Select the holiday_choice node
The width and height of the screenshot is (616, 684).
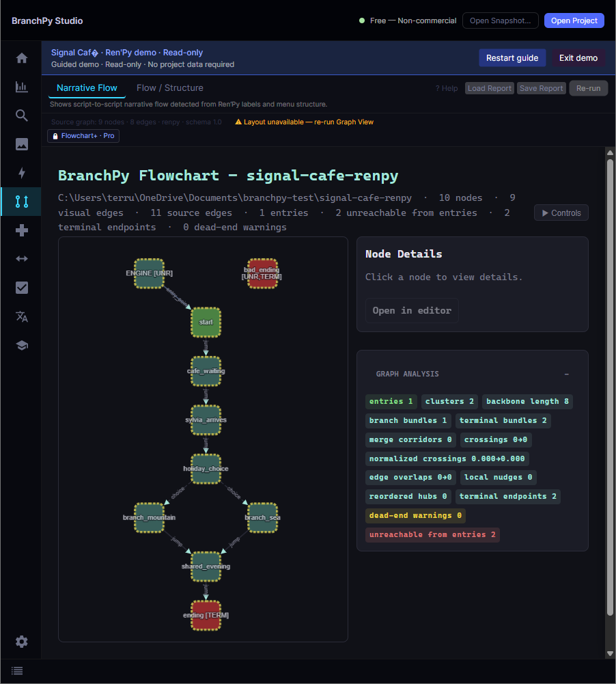coord(206,469)
